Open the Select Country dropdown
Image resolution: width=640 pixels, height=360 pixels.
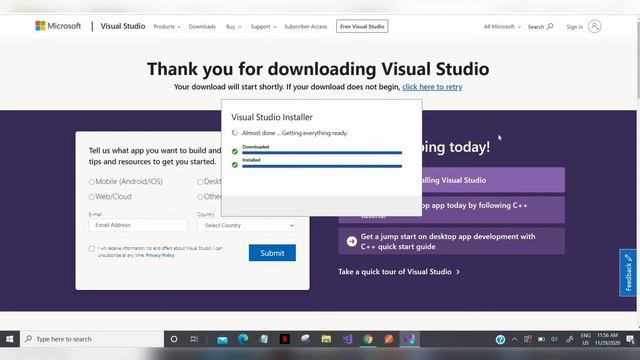(x=247, y=225)
